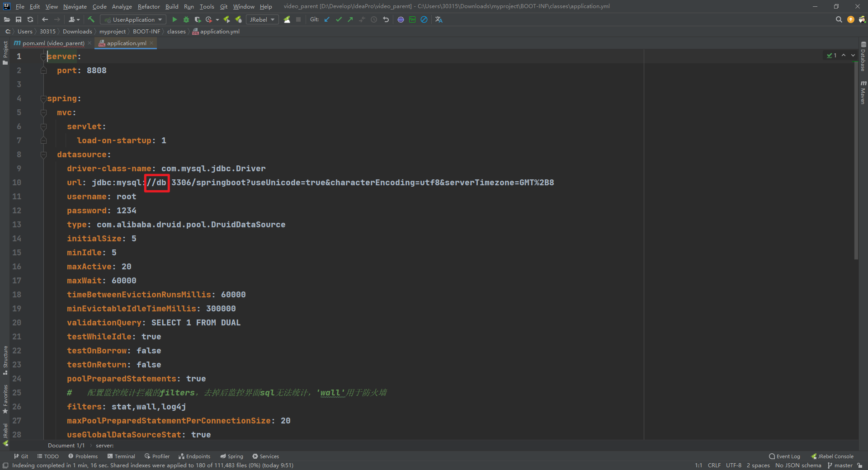Run with JRebel rocket icon

226,19
